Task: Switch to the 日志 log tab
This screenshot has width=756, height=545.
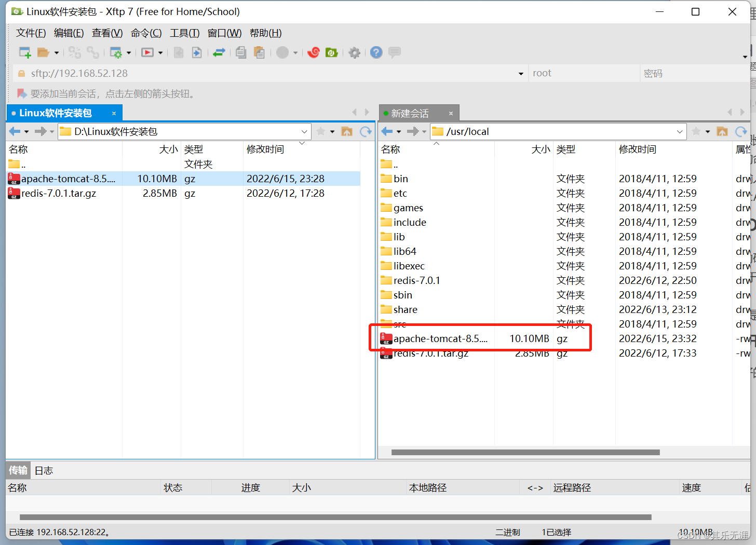Action: [44, 471]
